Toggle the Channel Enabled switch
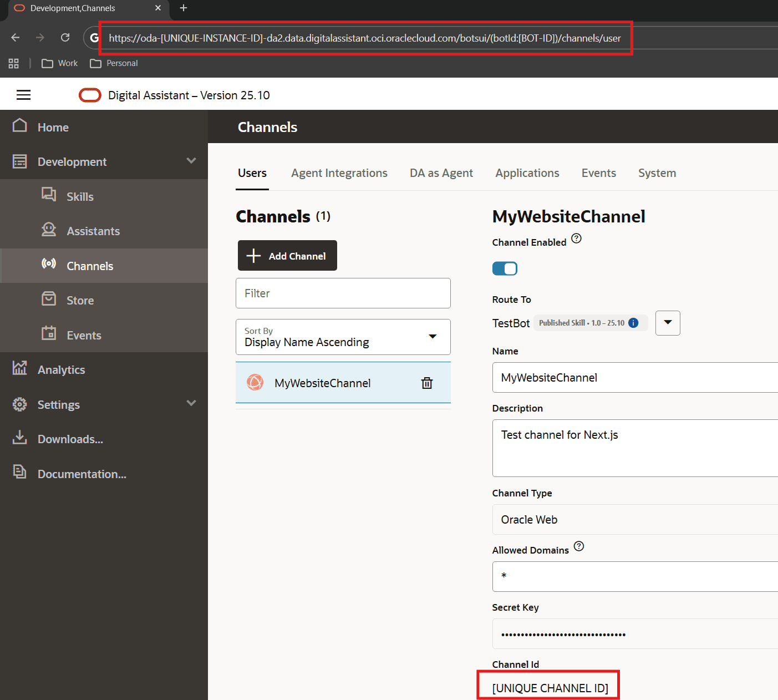778x700 pixels. coord(505,268)
